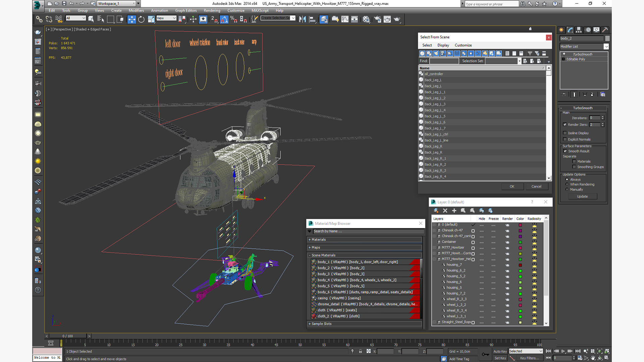Collapse the M777_Howitzer_Hel layer tree
644x362 pixels.
click(434, 259)
